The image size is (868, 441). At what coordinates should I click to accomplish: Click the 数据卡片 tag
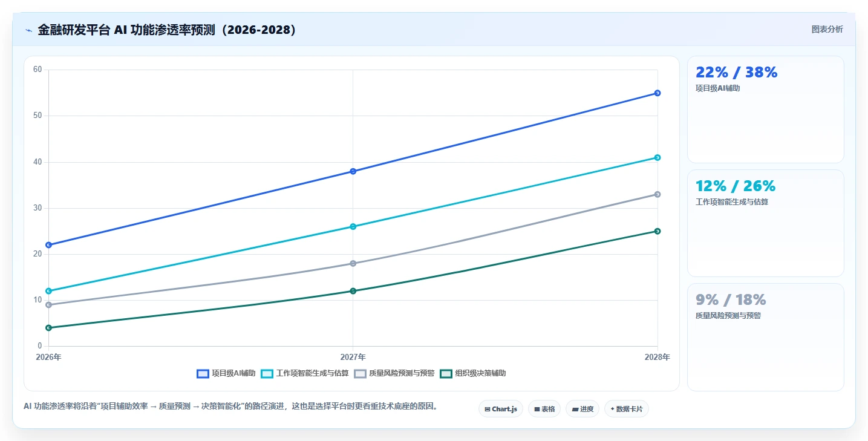point(627,409)
